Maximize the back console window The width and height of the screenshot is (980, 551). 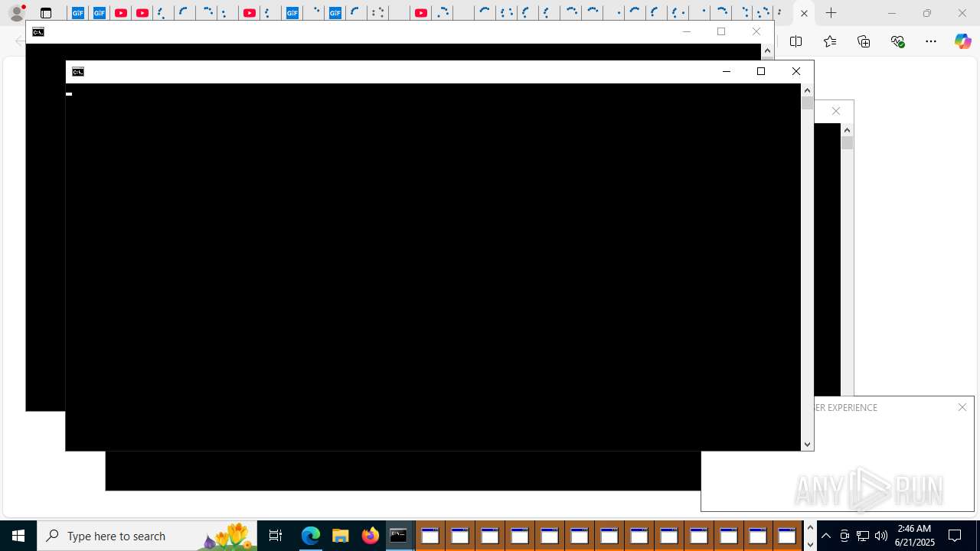pos(721,31)
